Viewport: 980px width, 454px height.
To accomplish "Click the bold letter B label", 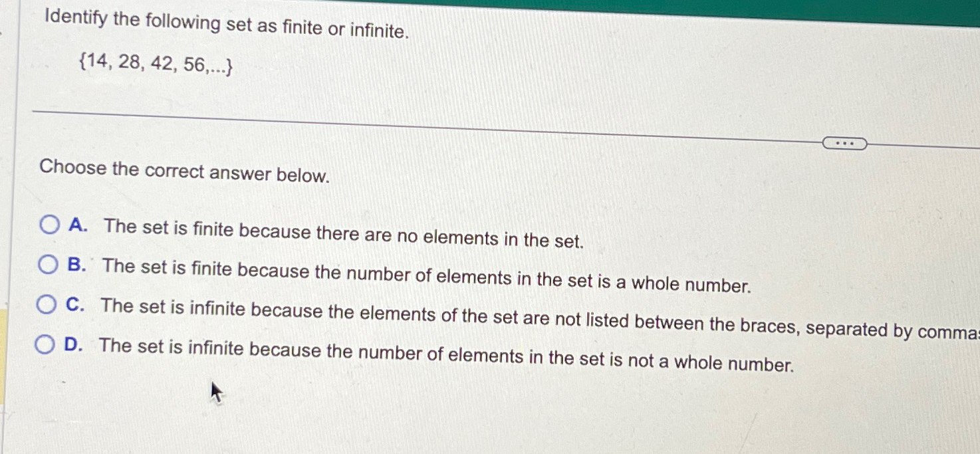I will pos(76,265).
